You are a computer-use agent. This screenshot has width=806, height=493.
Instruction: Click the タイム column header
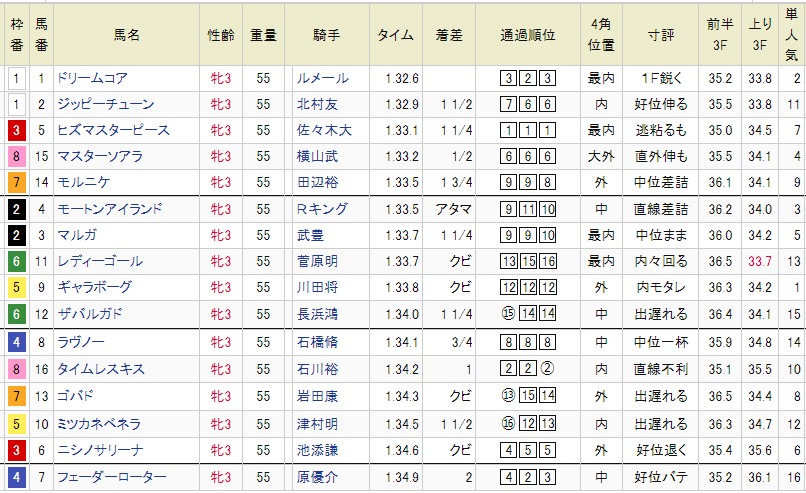pos(395,34)
